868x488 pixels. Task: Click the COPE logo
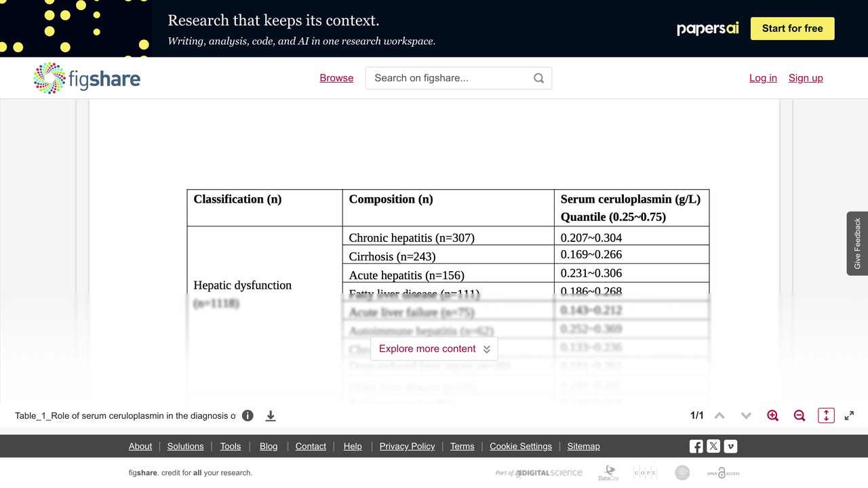[x=645, y=473]
